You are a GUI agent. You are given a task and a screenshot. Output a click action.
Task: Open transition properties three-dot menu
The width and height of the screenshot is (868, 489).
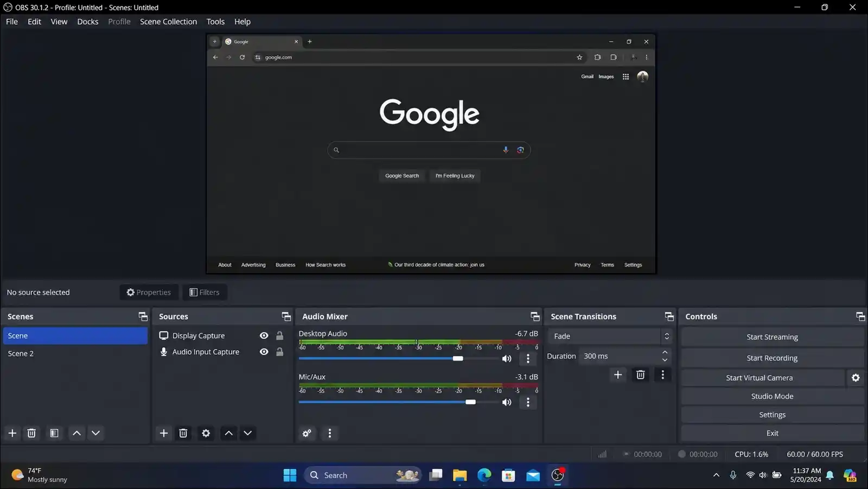tap(663, 374)
